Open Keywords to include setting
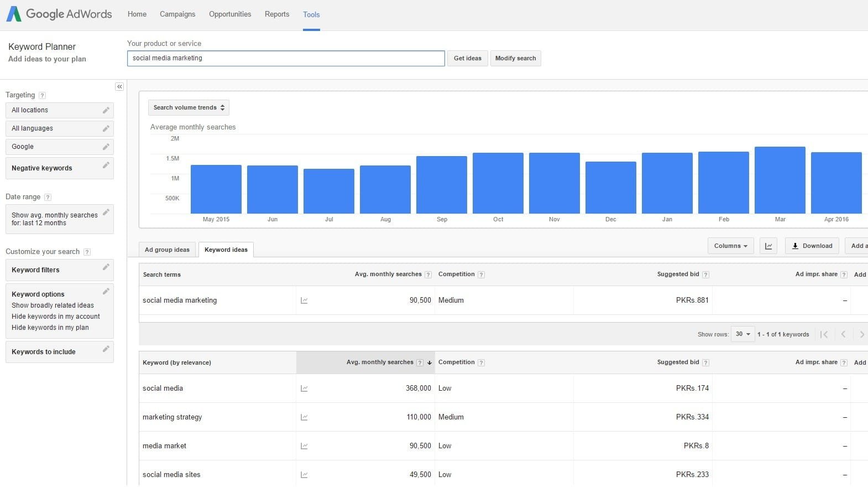 [60, 352]
